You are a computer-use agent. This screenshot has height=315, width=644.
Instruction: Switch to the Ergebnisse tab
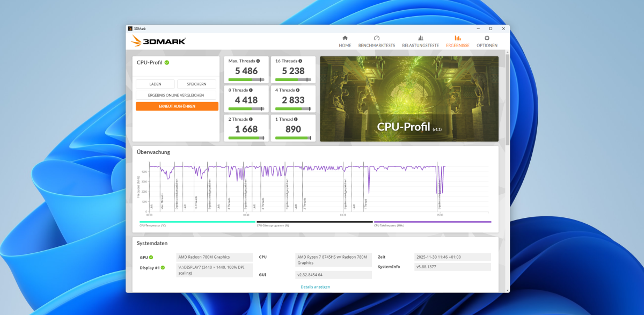pyautogui.click(x=457, y=41)
